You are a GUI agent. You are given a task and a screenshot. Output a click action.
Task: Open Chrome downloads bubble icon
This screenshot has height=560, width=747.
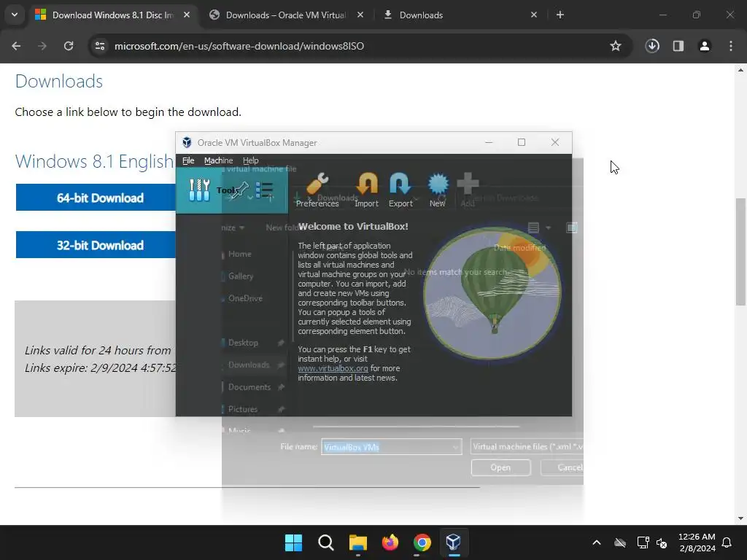click(652, 46)
